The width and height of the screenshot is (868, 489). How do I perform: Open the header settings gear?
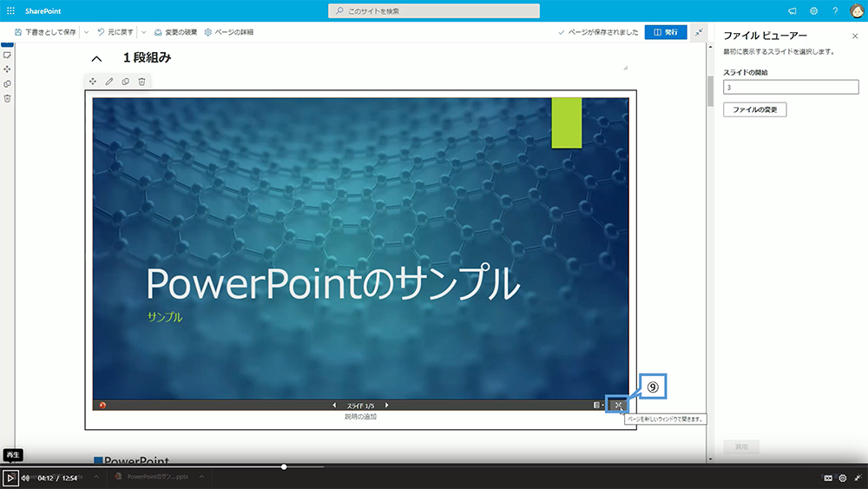[x=814, y=11]
